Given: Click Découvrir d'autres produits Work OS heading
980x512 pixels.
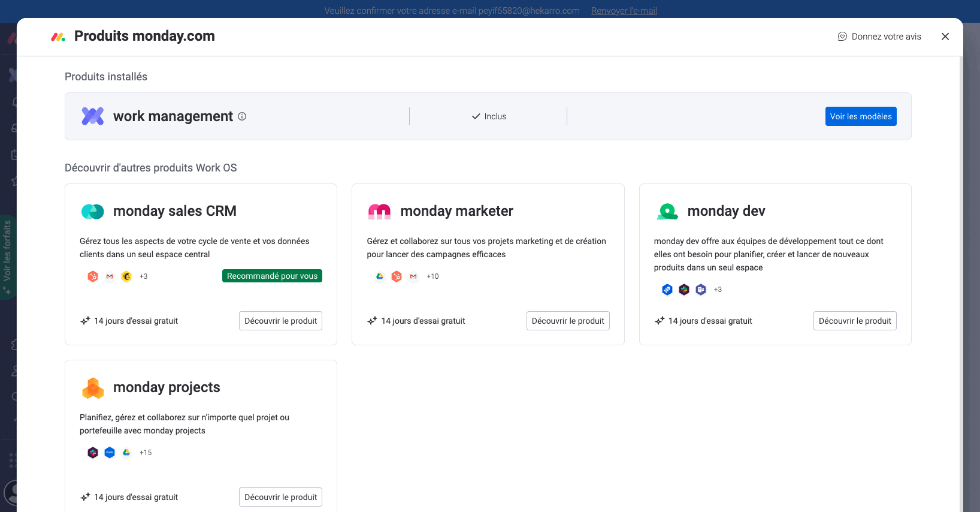Looking at the screenshot, I should coord(151,168).
